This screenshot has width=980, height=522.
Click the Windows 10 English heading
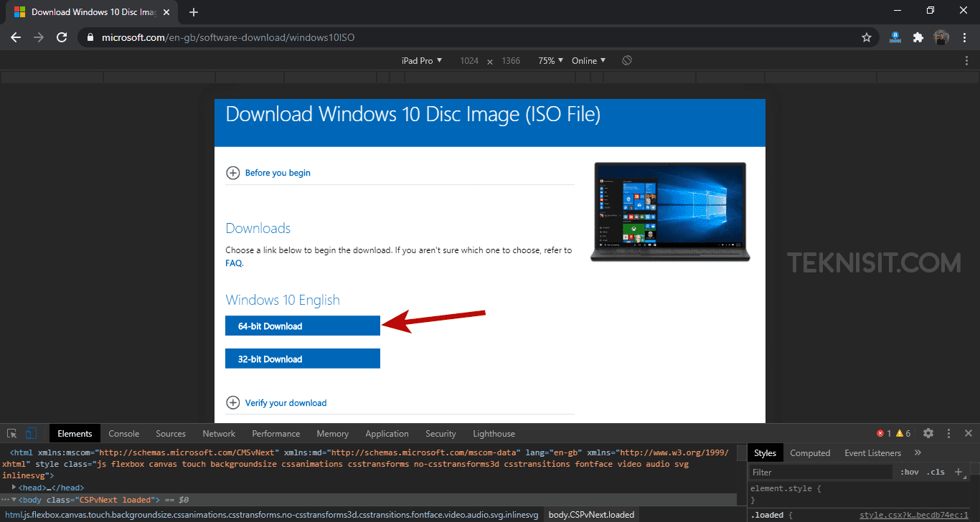tap(283, 300)
